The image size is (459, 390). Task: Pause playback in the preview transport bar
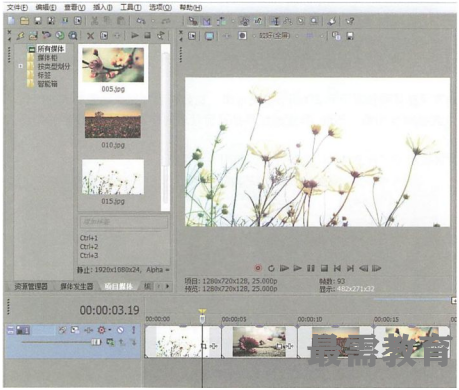311,268
